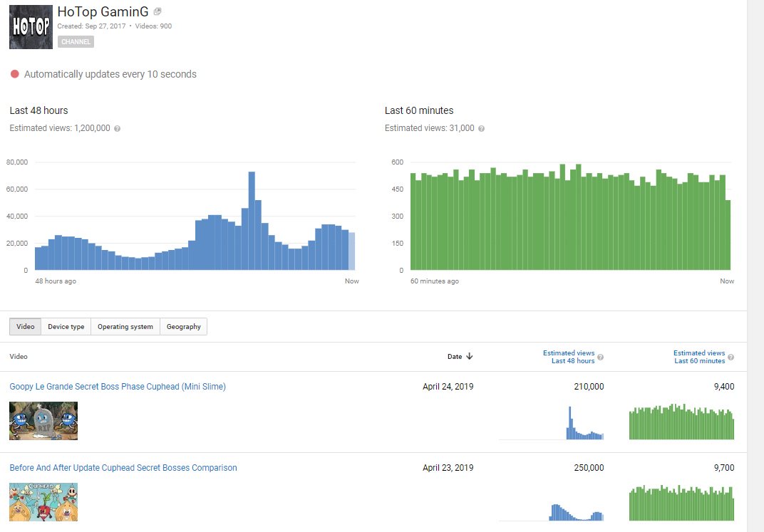Click the April 23, 2019 date
Screen dimensions: 764x532
point(448,468)
